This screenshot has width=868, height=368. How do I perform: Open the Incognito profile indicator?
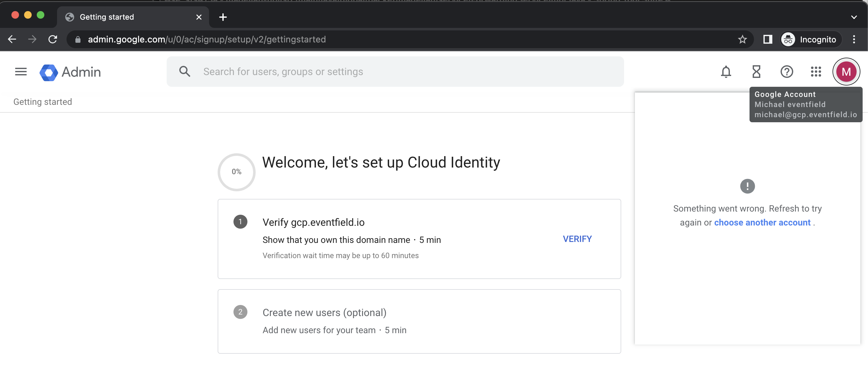pyautogui.click(x=811, y=39)
